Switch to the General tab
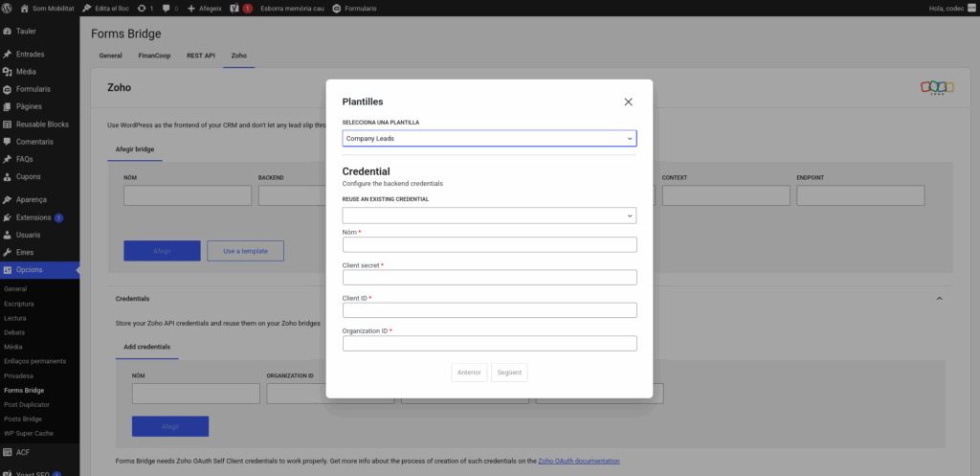The width and height of the screenshot is (980, 476). pos(111,56)
